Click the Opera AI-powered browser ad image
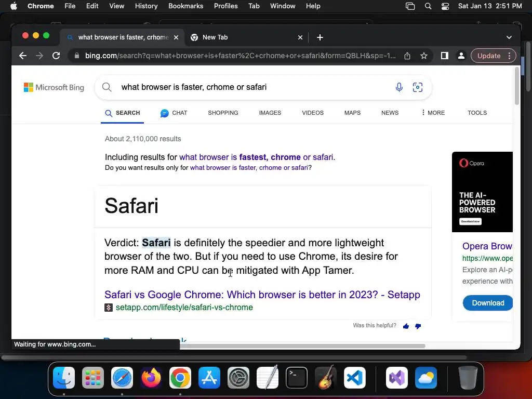 coord(482,192)
